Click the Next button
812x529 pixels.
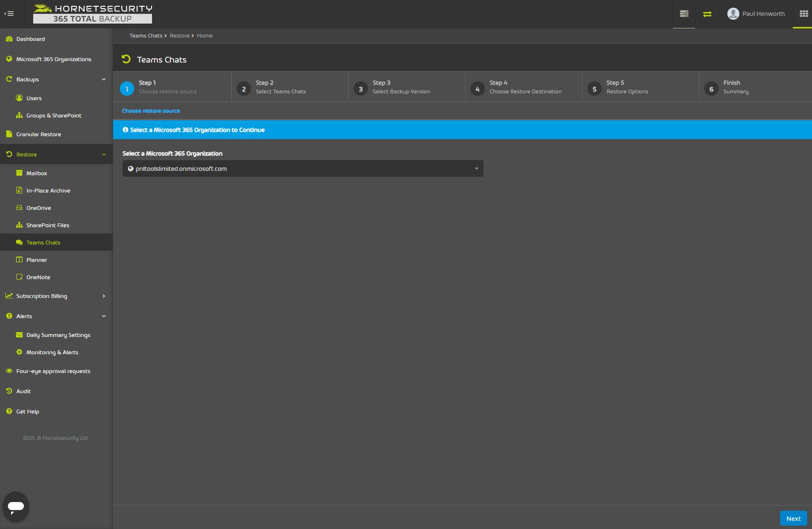[x=794, y=518]
